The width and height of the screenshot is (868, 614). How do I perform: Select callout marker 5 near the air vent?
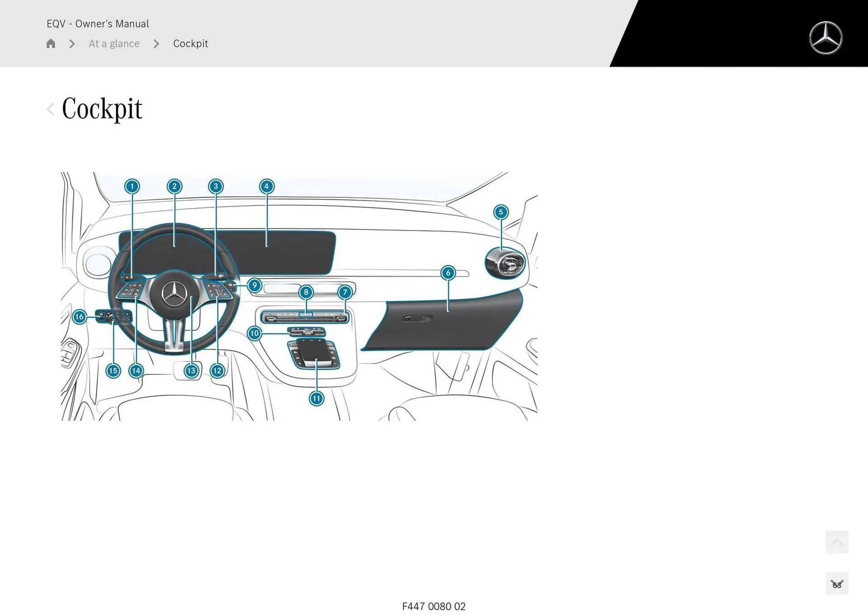coord(500,212)
